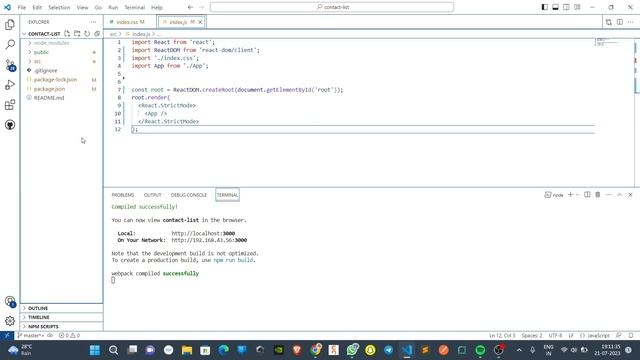The height and width of the screenshot is (360, 640).
Task: Click the errors and warnings count in status bar
Action: click(69, 336)
